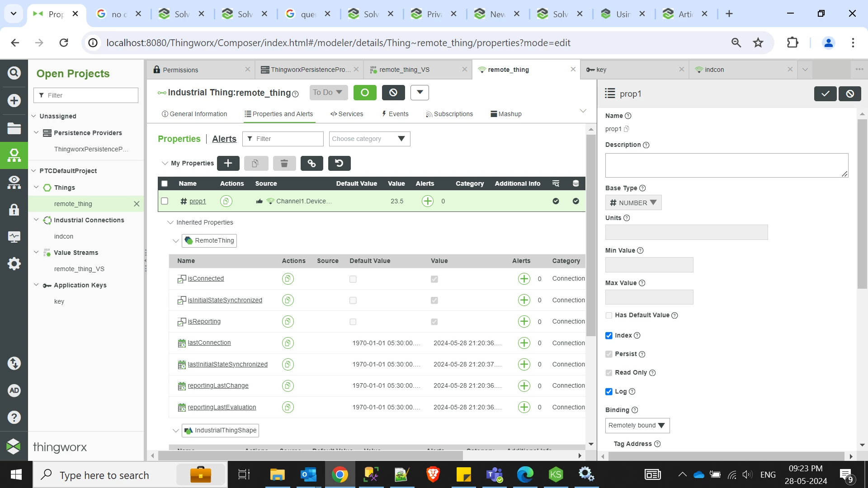868x488 pixels.
Task: Toggle the Index checkbox
Action: click(x=609, y=335)
